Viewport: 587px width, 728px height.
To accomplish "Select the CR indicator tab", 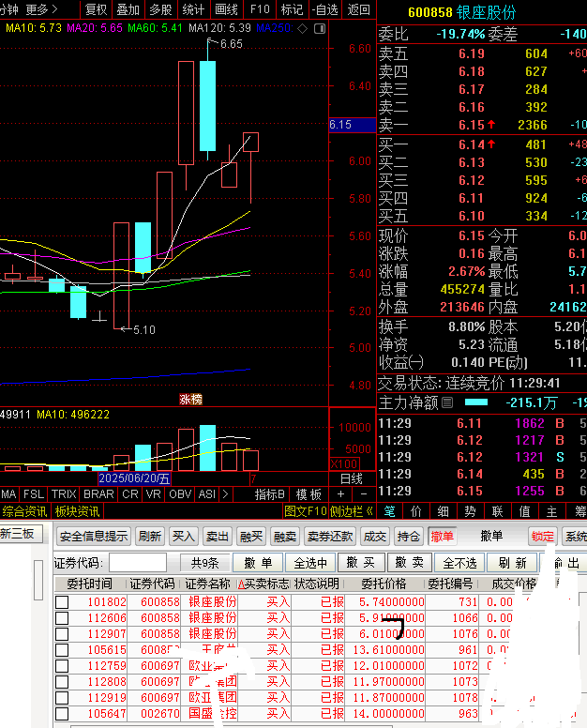I will 130,494.
